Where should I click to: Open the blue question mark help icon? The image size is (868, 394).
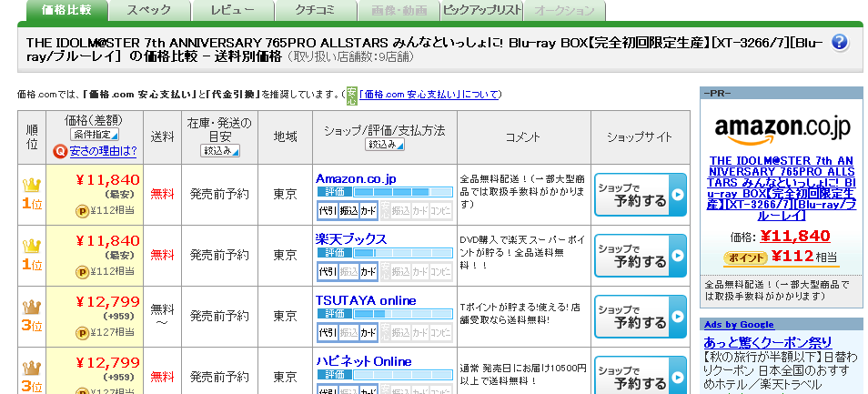click(x=839, y=42)
